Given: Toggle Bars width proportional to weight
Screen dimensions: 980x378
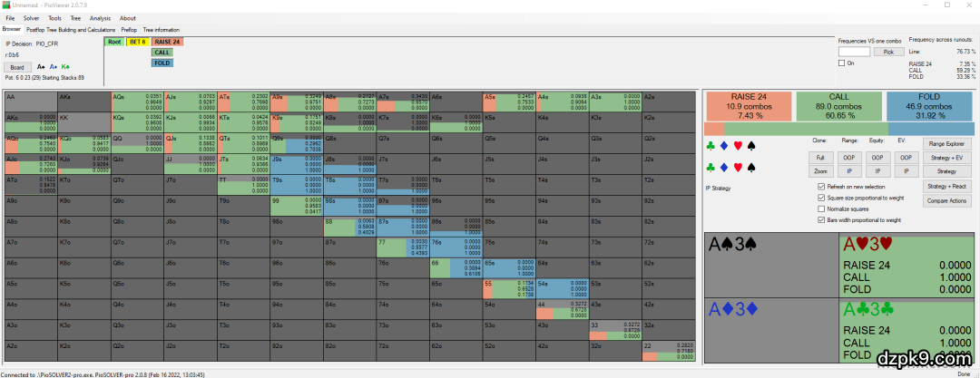Looking at the screenshot, I should click(821, 219).
